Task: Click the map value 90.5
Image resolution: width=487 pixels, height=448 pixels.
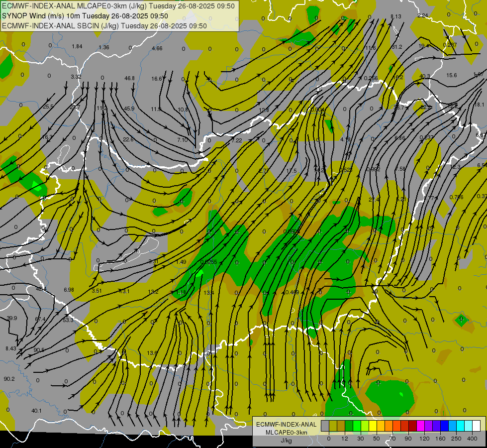Action: (39, 350)
